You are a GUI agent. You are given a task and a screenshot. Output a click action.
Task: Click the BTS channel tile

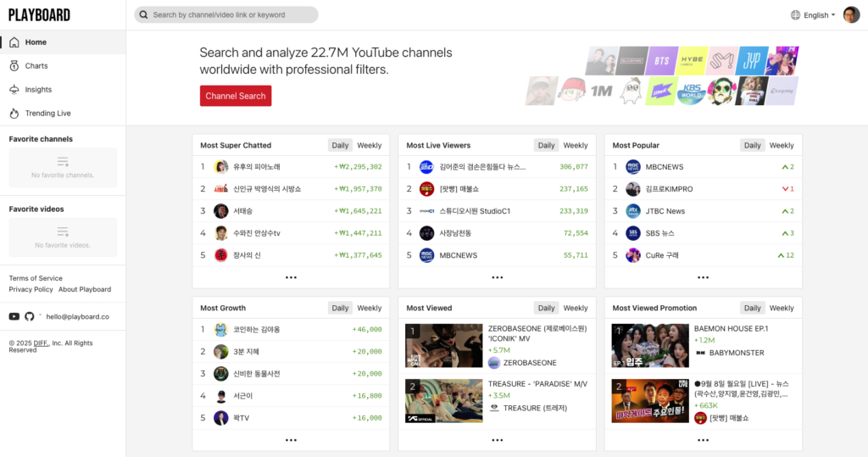[x=663, y=61]
